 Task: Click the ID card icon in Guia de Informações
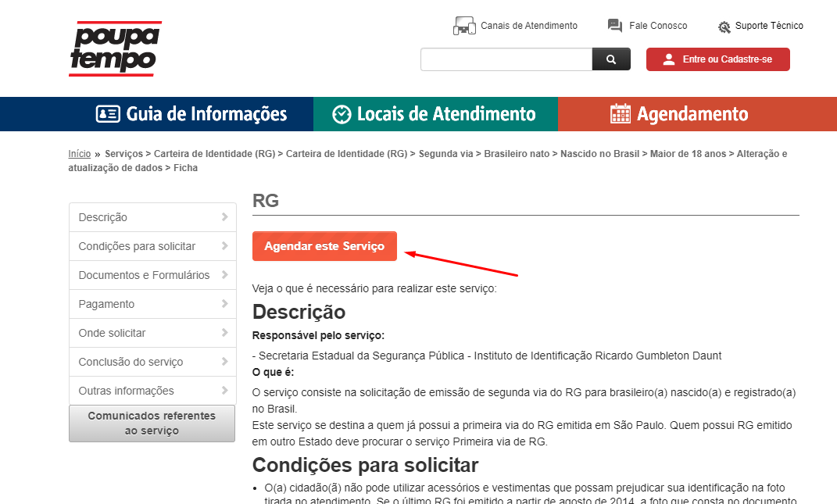click(108, 114)
